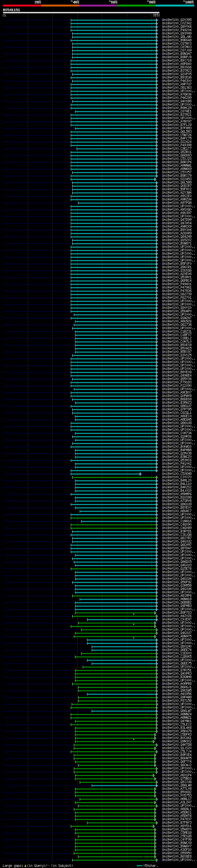Click hit label UniRef100_Q8ITB7

(177, 538)
